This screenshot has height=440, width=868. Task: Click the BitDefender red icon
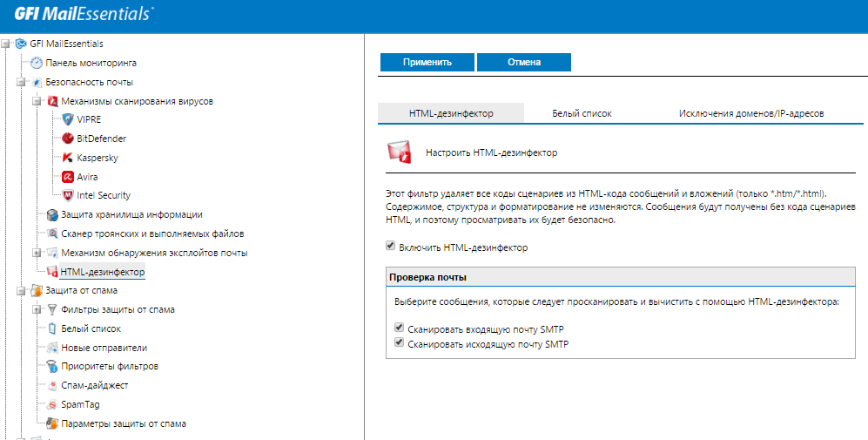click(68, 139)
